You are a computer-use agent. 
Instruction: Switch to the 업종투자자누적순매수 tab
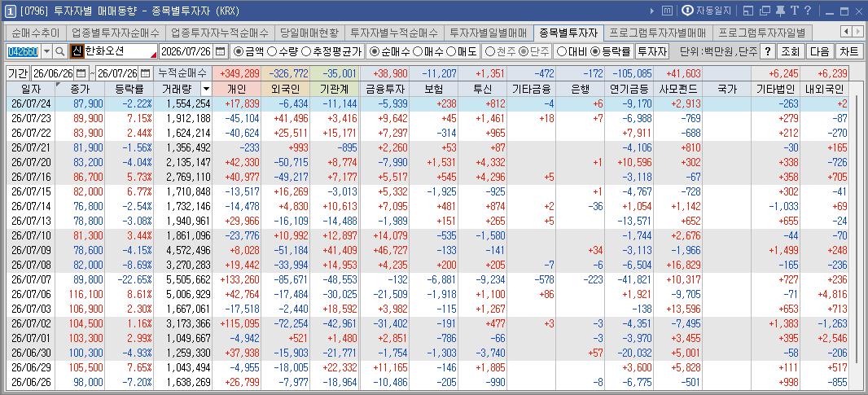pyautogui.click(x=220, y=33)
